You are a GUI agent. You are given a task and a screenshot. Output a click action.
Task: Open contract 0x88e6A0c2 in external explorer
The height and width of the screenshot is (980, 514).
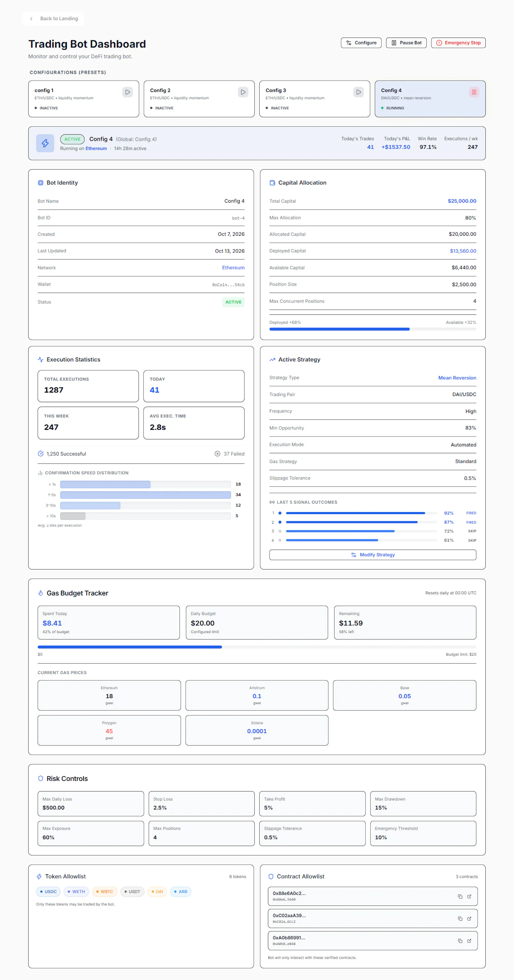coord(469,896)
